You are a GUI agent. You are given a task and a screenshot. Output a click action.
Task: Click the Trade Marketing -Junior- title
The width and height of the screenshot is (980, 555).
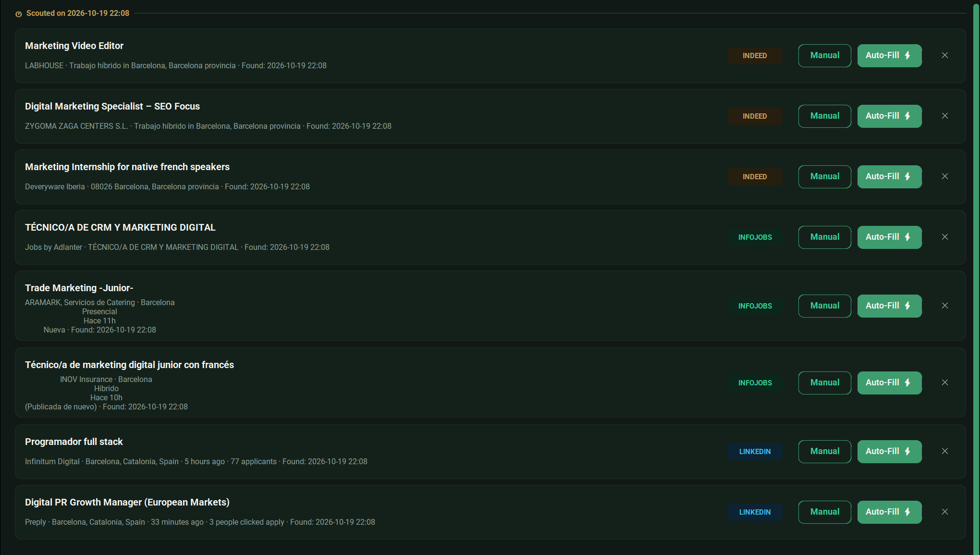click(x=79, y=288)
